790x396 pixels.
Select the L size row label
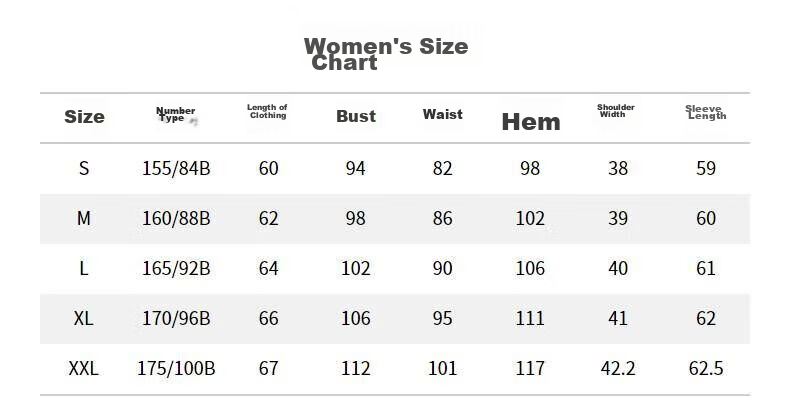[x=84, y=268]
